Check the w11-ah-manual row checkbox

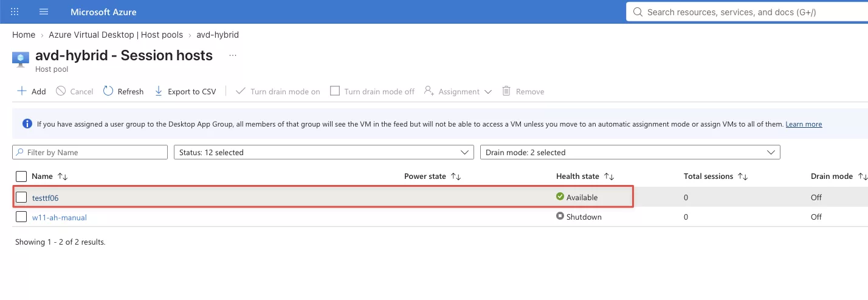point(21,217)
